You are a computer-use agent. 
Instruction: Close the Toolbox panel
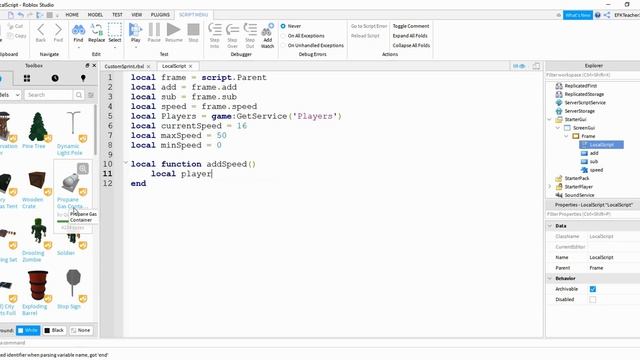(x=94, y=65)
